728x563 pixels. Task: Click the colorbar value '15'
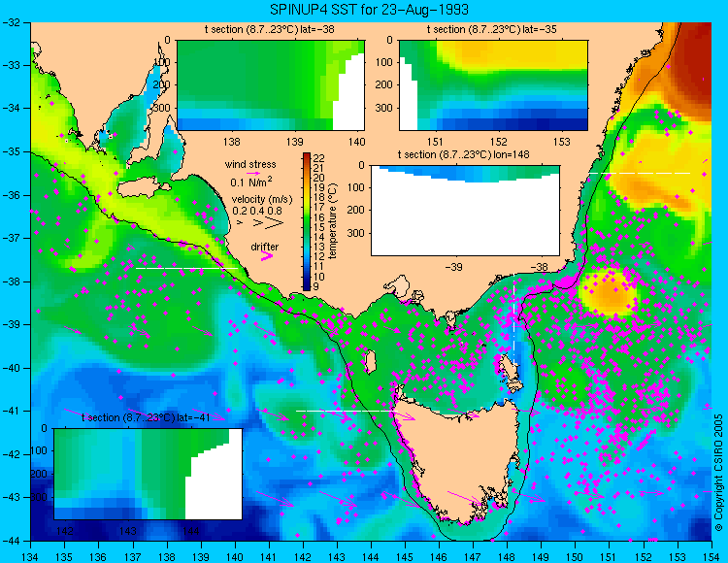pos(319,227)
